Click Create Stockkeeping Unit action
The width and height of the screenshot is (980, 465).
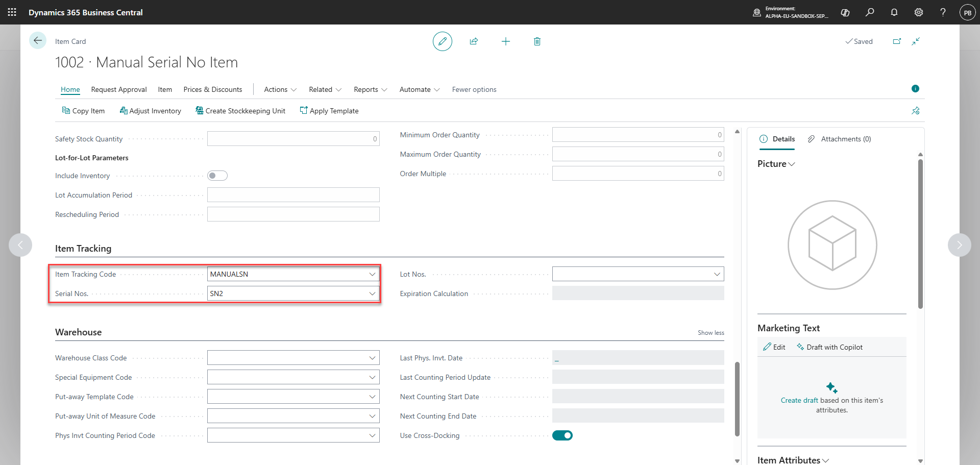click(x=240, y=111)
